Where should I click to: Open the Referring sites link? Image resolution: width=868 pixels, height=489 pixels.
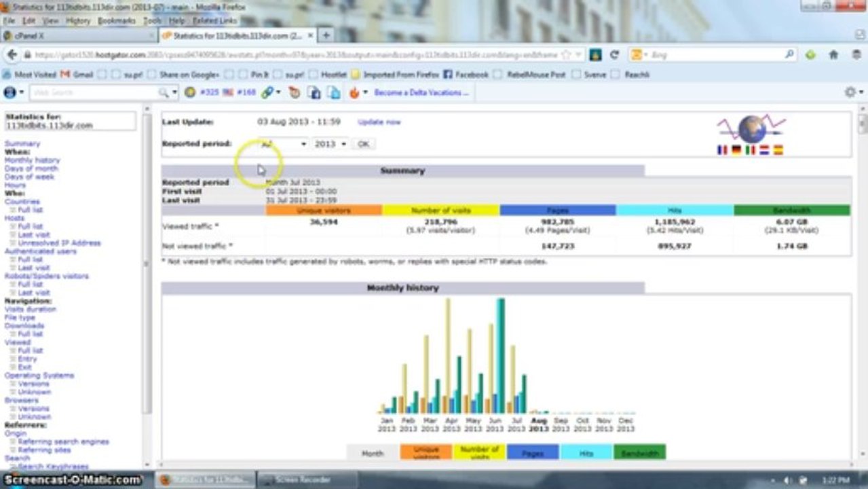[x=44, y=450]
